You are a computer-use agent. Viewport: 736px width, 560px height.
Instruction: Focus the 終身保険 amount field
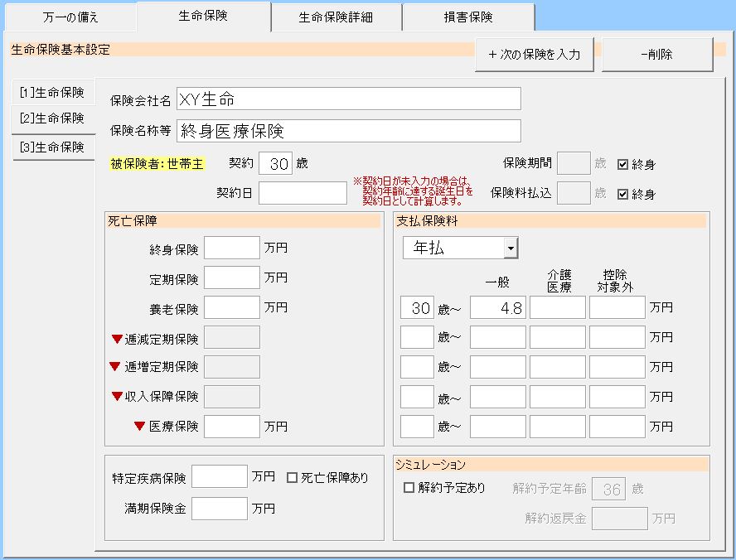click(231, 249)
